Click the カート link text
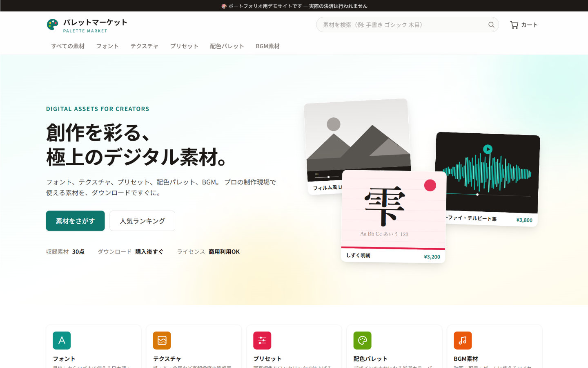This screenshot has height=368, width=588. [529, 25]
